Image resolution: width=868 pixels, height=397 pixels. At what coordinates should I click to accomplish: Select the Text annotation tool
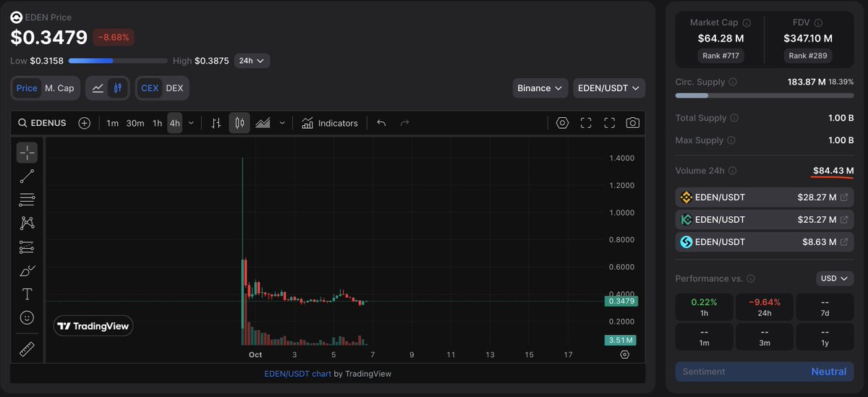[x=27, y=294]
